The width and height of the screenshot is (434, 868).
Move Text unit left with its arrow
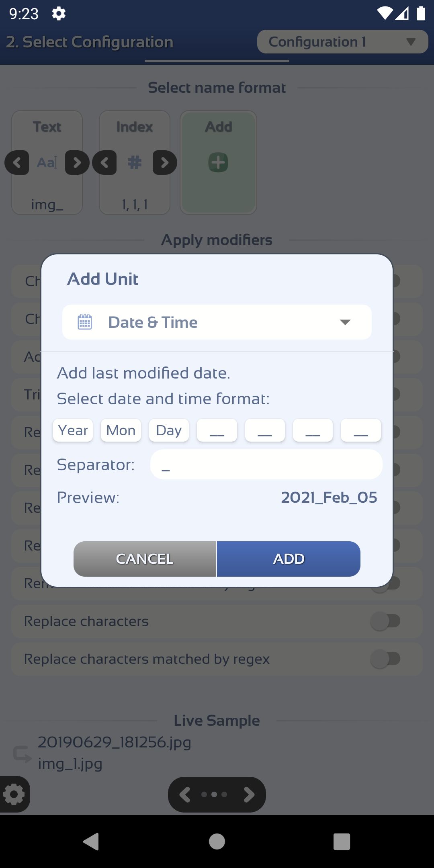(17, 162)
